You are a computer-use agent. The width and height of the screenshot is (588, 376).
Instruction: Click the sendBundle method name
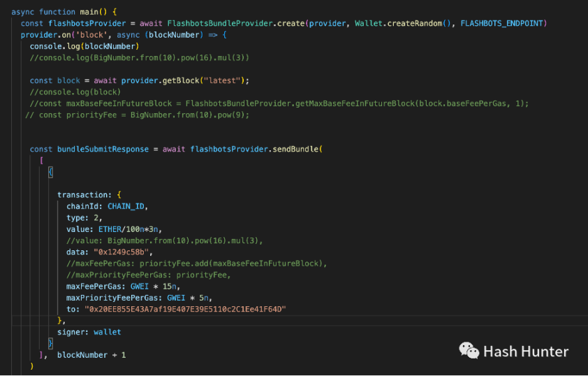295,149
